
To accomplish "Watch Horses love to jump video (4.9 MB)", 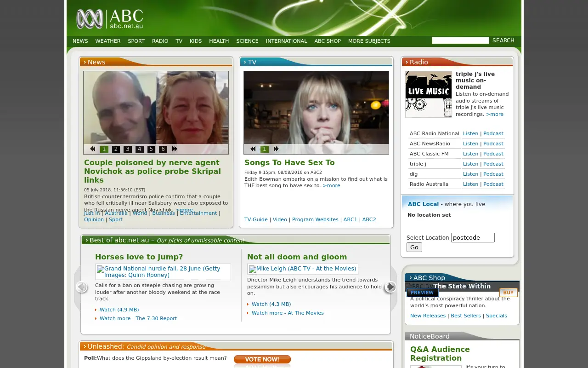I will point(119,310).
